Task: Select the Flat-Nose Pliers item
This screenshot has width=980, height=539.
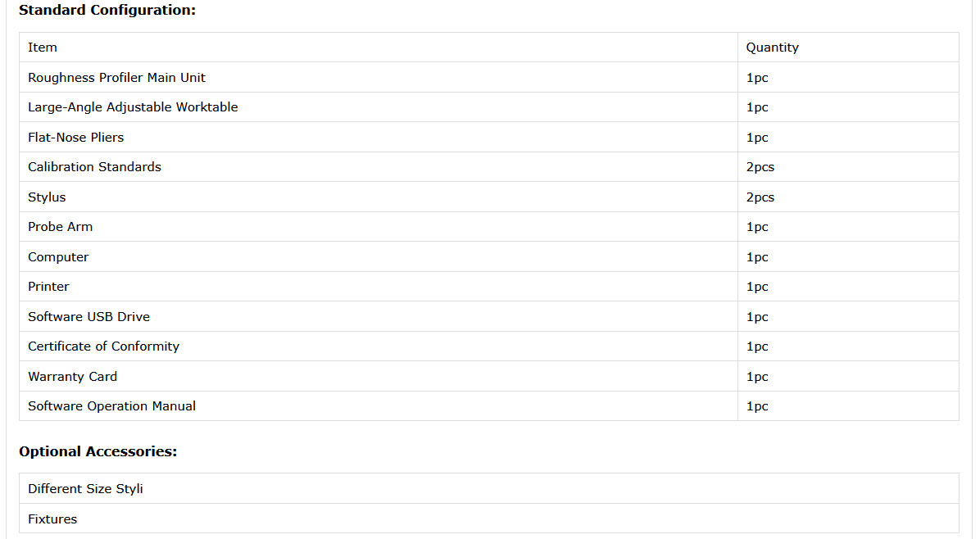Action: click(76, 138)
